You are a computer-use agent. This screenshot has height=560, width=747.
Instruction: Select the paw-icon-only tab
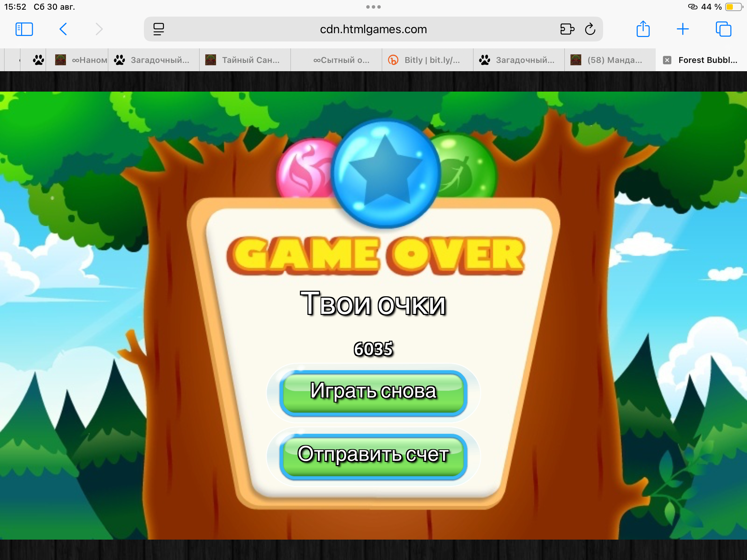tap(34, 60)
